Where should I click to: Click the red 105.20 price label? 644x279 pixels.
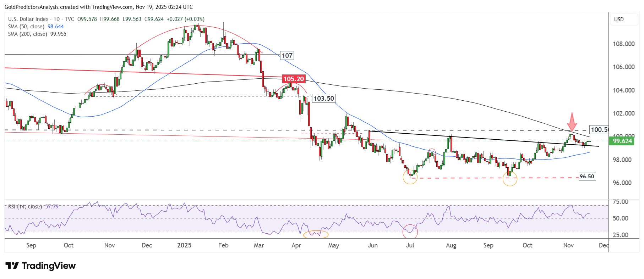pos(293,79)
